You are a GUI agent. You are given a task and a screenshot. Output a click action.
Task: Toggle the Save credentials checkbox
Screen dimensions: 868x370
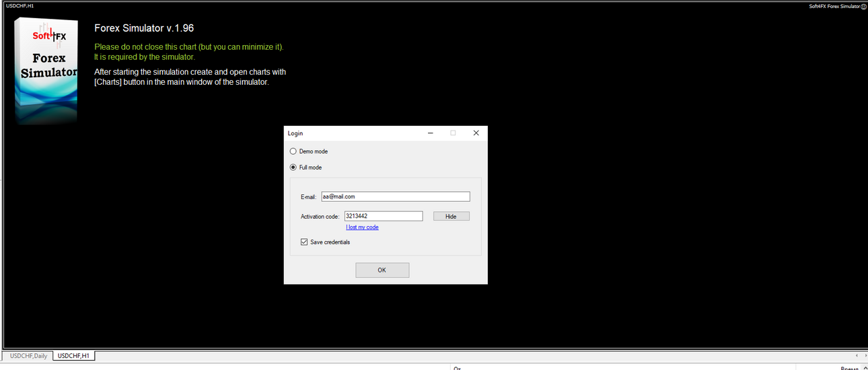304,242
